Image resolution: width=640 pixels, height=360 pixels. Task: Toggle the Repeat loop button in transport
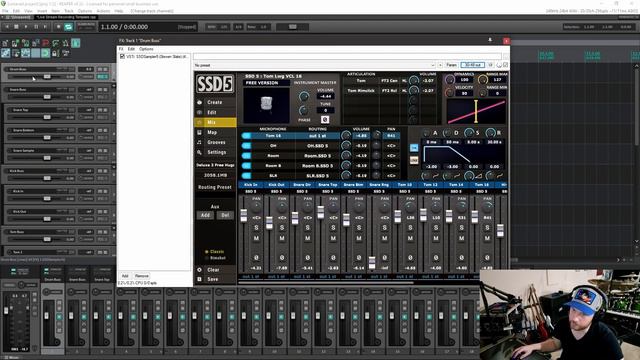(x=68, y=27)
